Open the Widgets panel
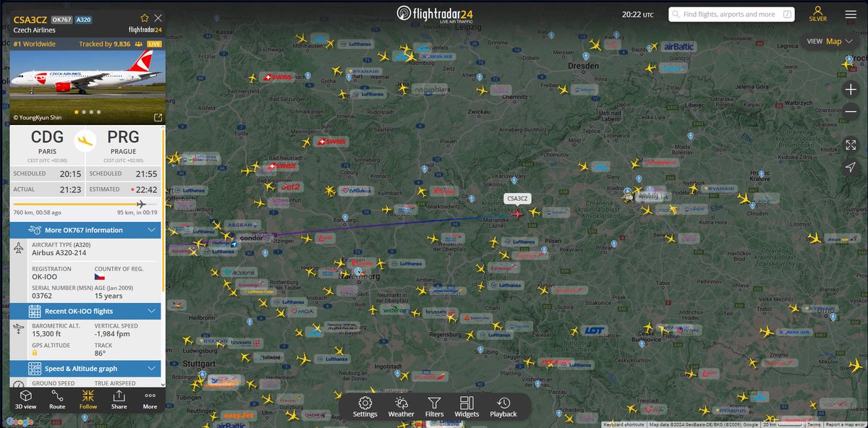Screen dimensions: 868x428 point(467,407)
